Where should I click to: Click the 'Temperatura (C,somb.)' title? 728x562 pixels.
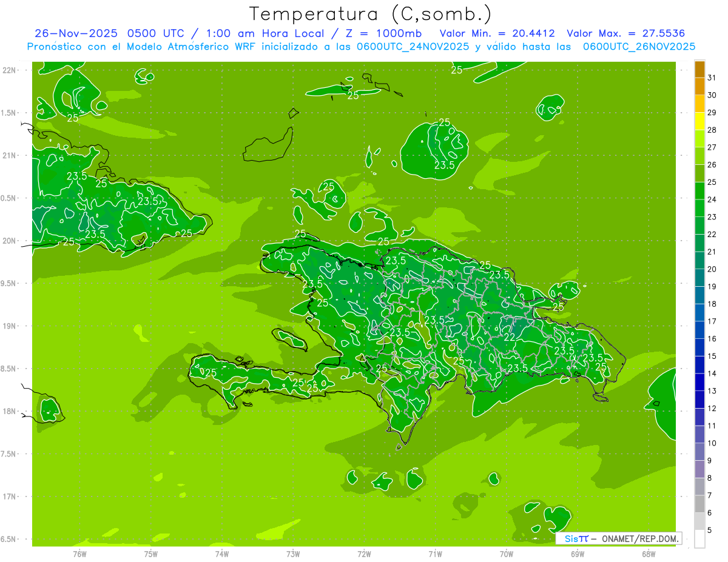click(371, 14)
